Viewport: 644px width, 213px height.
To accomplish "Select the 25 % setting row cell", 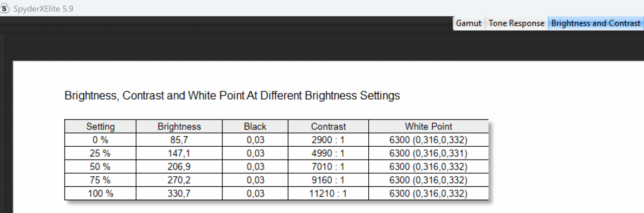I will click(x=101, y=153).
